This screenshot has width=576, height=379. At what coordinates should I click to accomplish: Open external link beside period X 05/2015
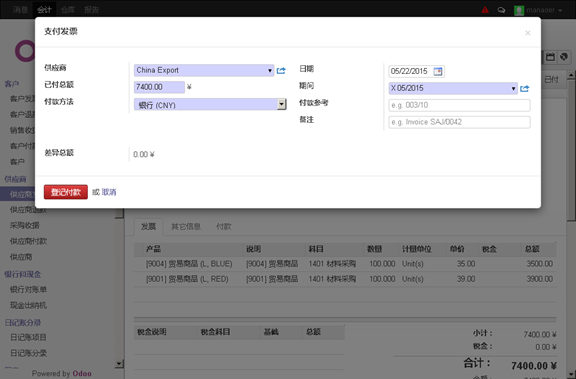point(525,89)
